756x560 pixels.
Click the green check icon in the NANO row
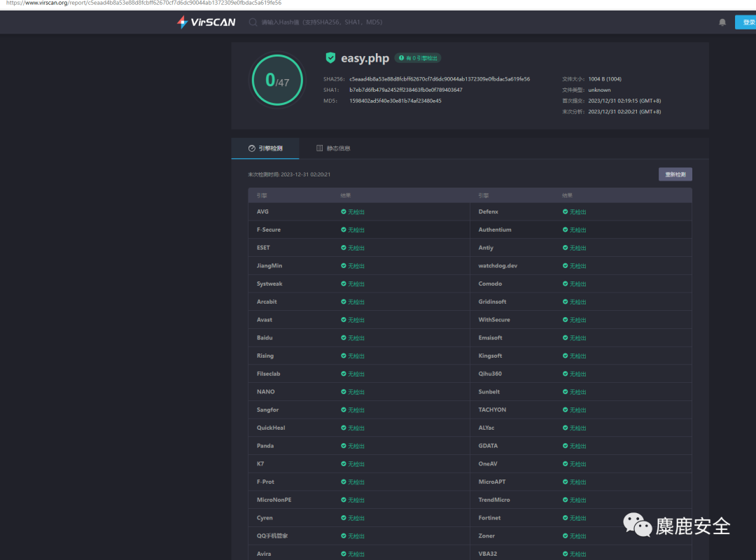(343, 392)
